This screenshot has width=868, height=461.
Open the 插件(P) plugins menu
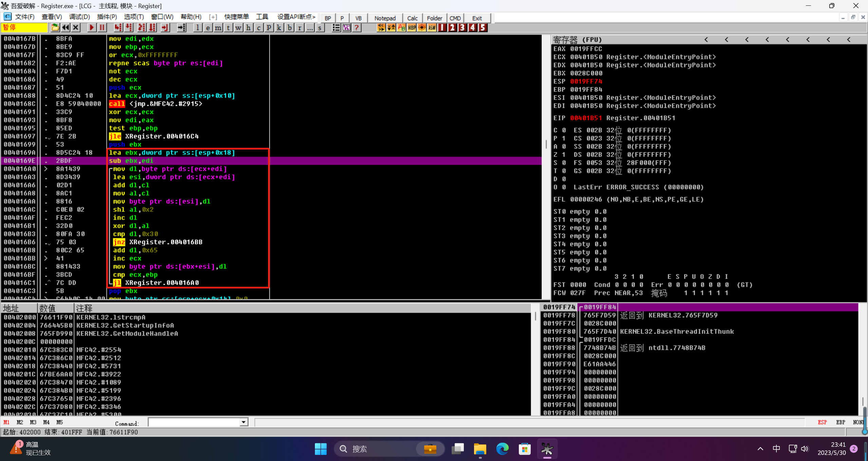point(107,17)
